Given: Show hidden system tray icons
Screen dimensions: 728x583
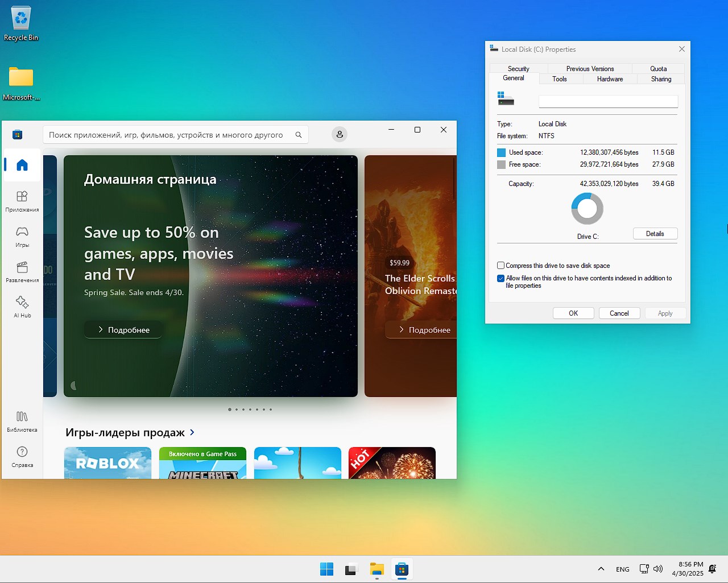Looking at the screenshot, I should [x=601, y=569].
